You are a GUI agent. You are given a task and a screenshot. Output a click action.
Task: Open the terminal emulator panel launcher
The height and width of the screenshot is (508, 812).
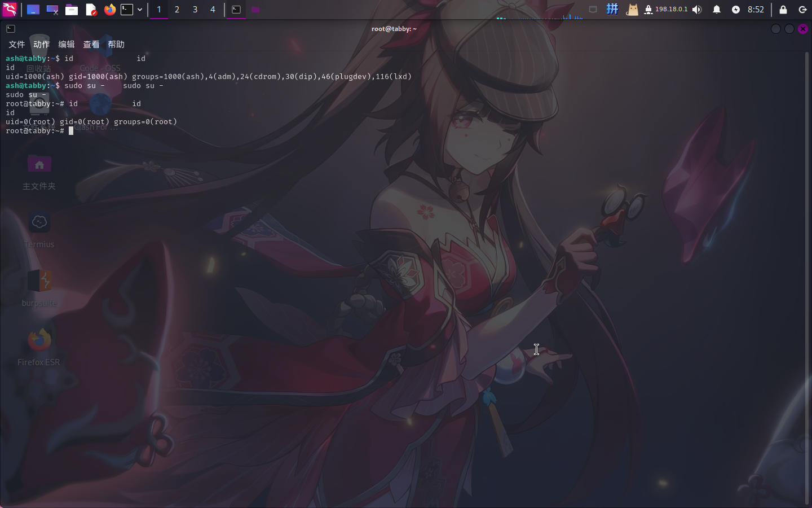pos(127,10)
